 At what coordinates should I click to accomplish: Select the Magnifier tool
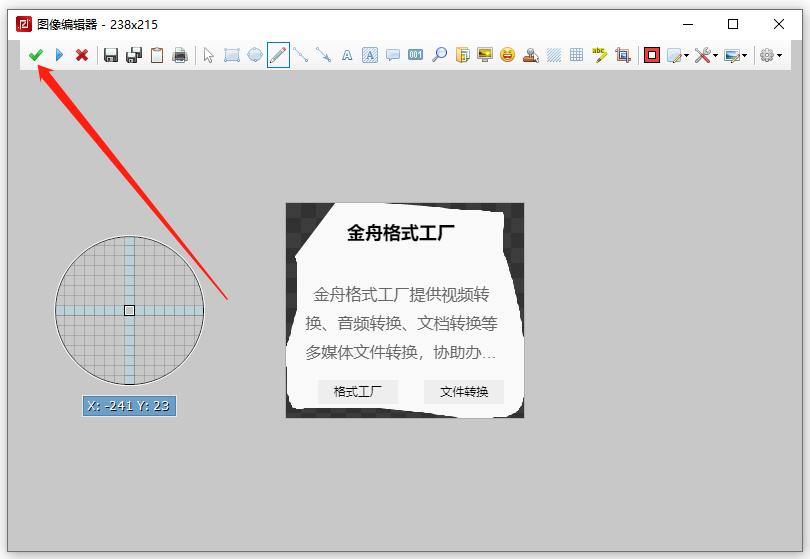tap(439, 55)
